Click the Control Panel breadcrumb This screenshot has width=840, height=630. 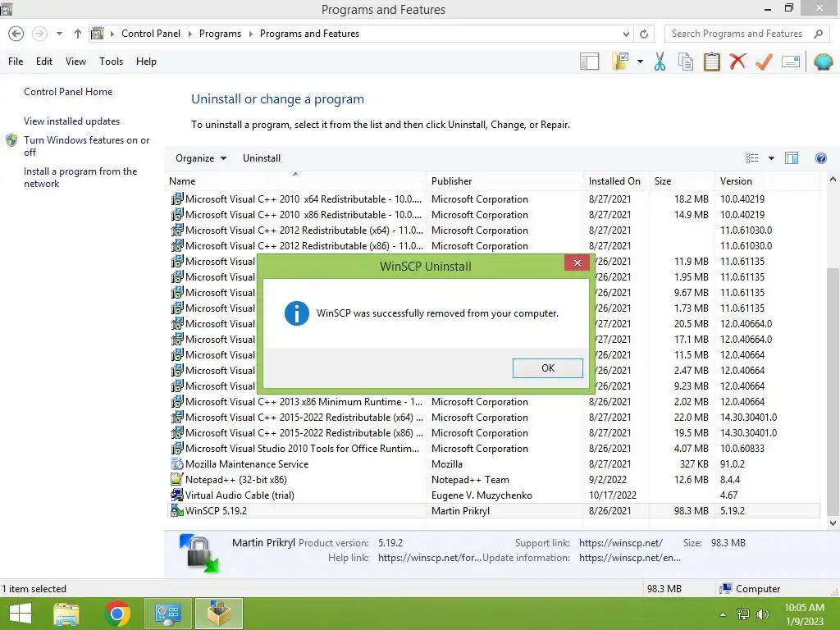[151, 33]
